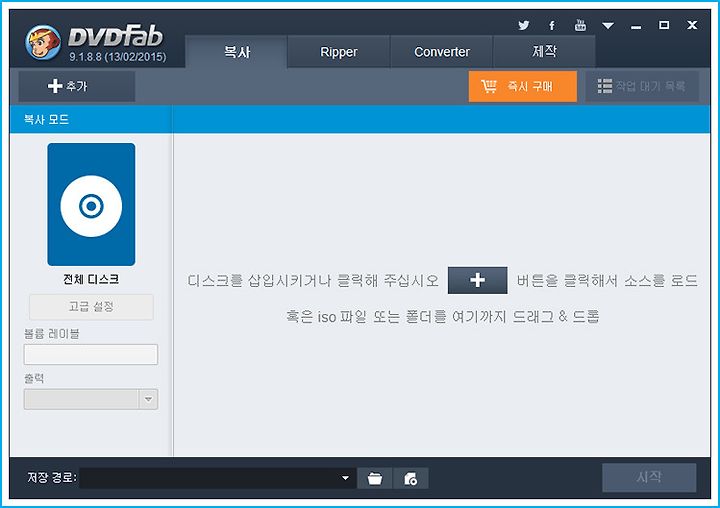Image resolution: width=720 pixels, height=508 pixels.
Task: Maximize the DVDFab window
Action: [x=664, y=25]
